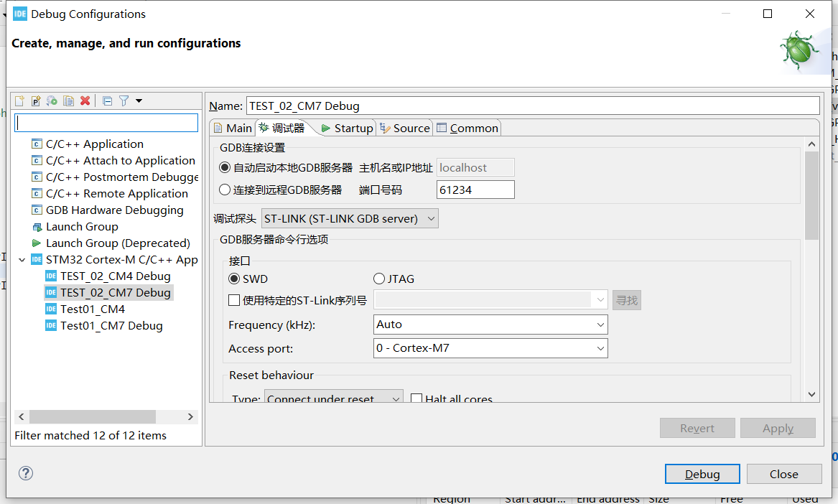Click the Debug button
The image size is (838, 504).
click(x=702, y=474)
